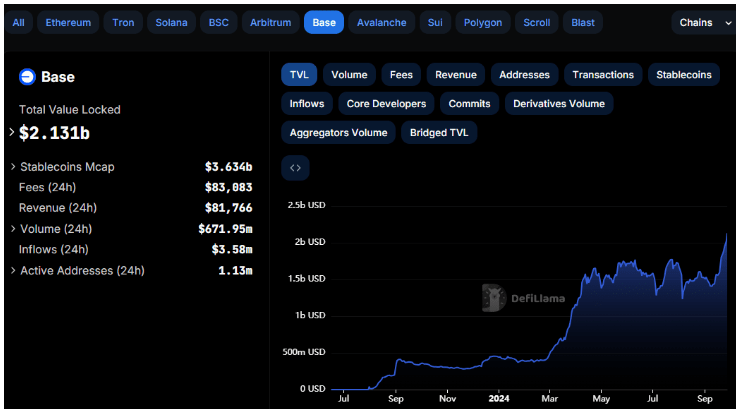Screen dimensions: 740x413
Task: Toggle the Inflows chart metric
Action: coord(307,104)
